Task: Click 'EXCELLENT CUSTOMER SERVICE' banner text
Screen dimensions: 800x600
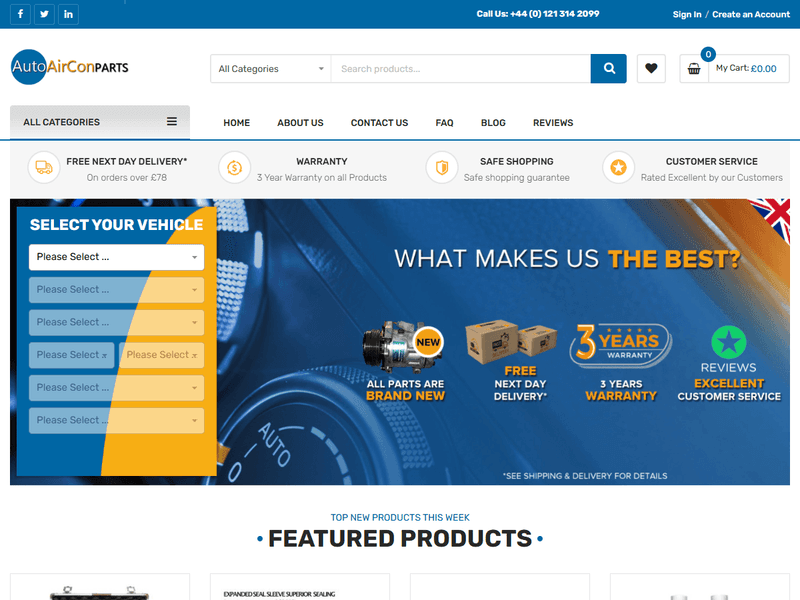Action: point(729,390)
